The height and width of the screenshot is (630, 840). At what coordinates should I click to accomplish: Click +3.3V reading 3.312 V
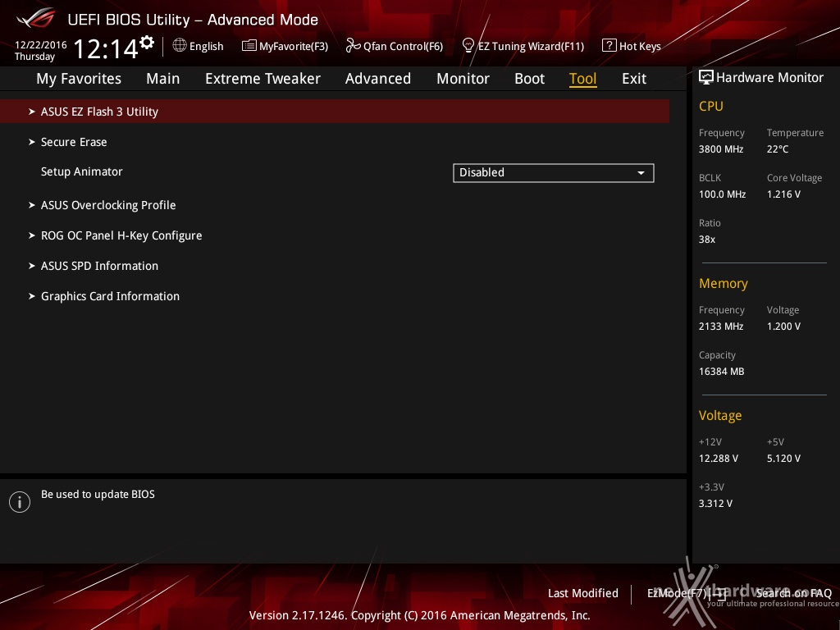point(715,503)
